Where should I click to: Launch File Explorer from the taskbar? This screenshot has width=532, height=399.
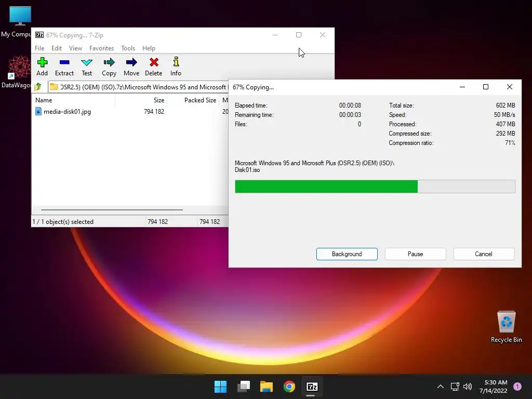pyautogui.click(x=267, y=387)
